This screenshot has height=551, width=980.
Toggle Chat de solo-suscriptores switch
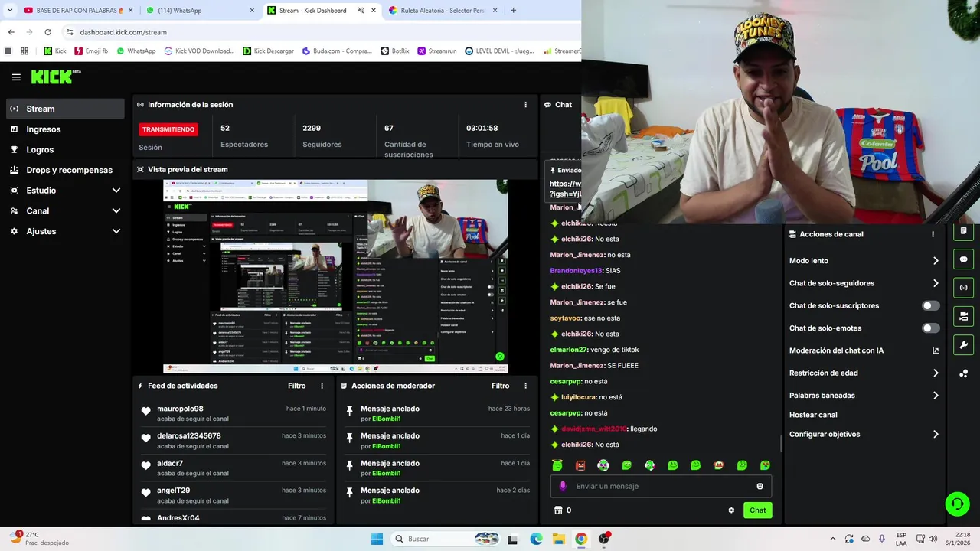click(930, 305)
